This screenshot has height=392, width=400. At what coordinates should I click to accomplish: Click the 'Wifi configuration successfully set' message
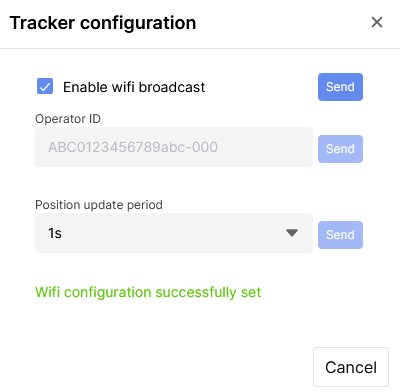[x=148, y=292]
